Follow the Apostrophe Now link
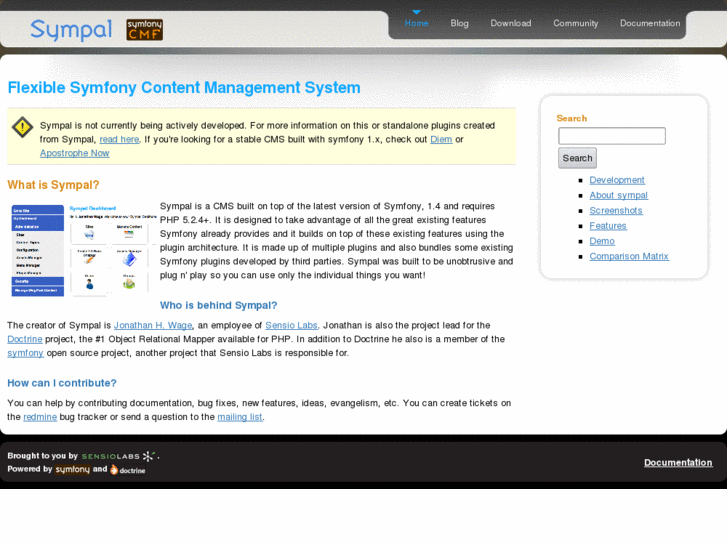Viewport: 727px width, 545px height. coord(75,154)
